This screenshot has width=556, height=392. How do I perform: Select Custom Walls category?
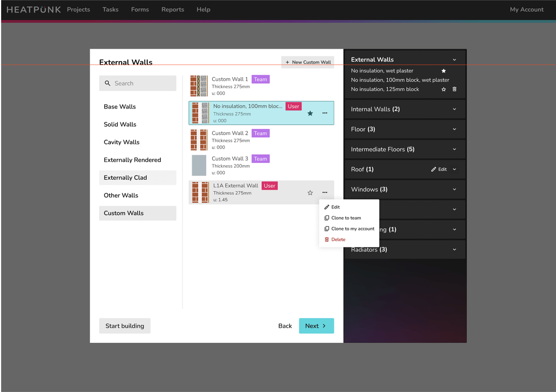138,213
